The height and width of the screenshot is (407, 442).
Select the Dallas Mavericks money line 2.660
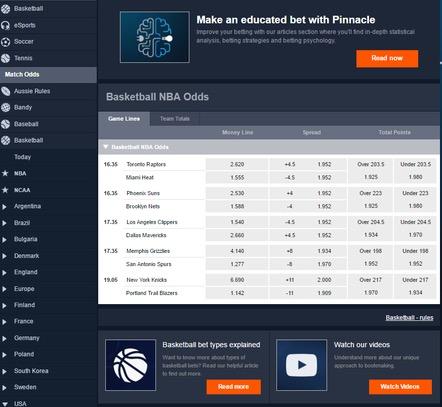coord(237,235)
